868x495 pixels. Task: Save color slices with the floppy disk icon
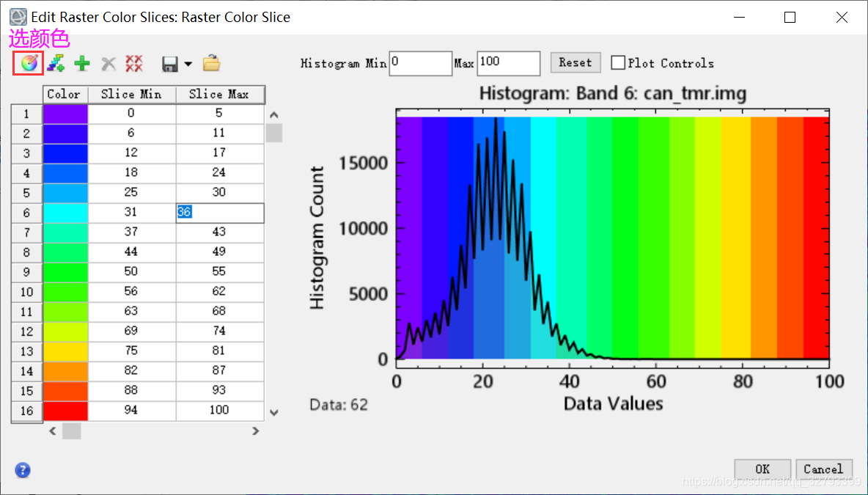(x=170, y=64)
